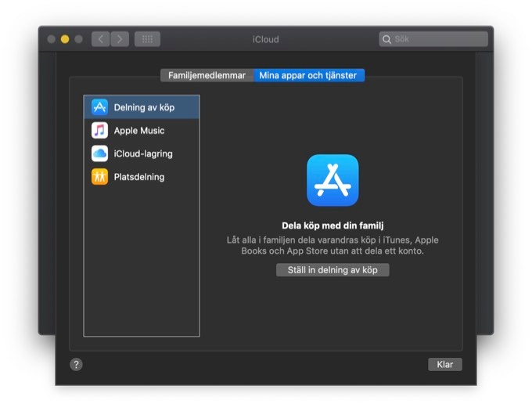532x404 pixels.
Task: Go back with the left arrow button
Action: click(x=101, y=39)
